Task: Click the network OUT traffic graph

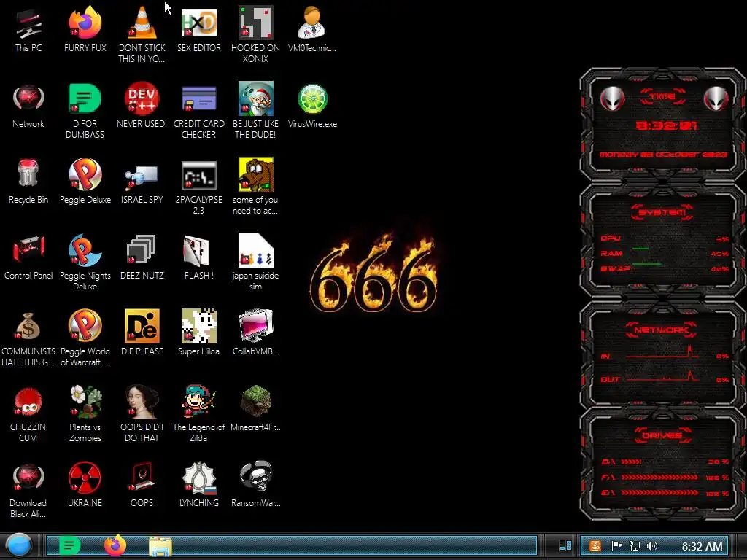Action: 663,376
